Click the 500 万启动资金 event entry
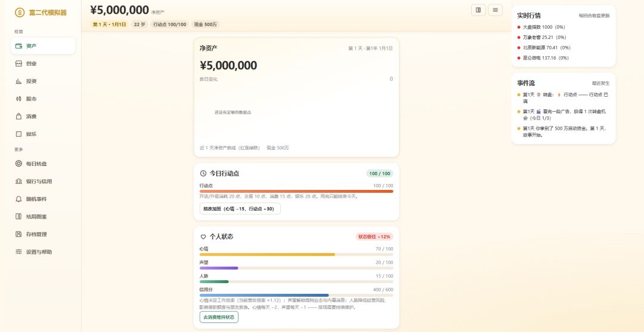 tap(563, 131)
